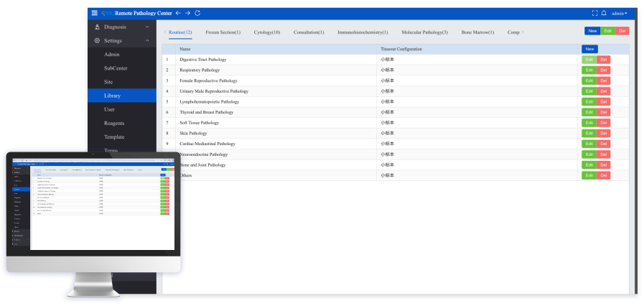
Task: Edit Thyroid and Breast Pathology row
Action: pyautogui.click(x=589, y=112)
